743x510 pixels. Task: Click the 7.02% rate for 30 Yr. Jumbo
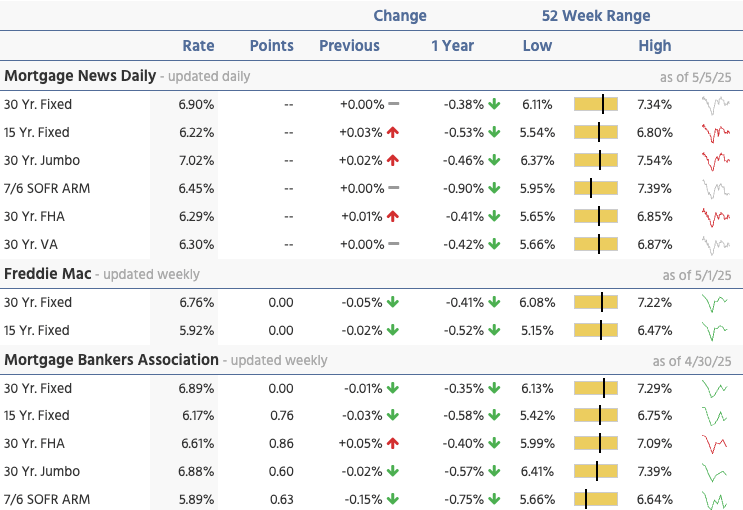pos(196,160)
